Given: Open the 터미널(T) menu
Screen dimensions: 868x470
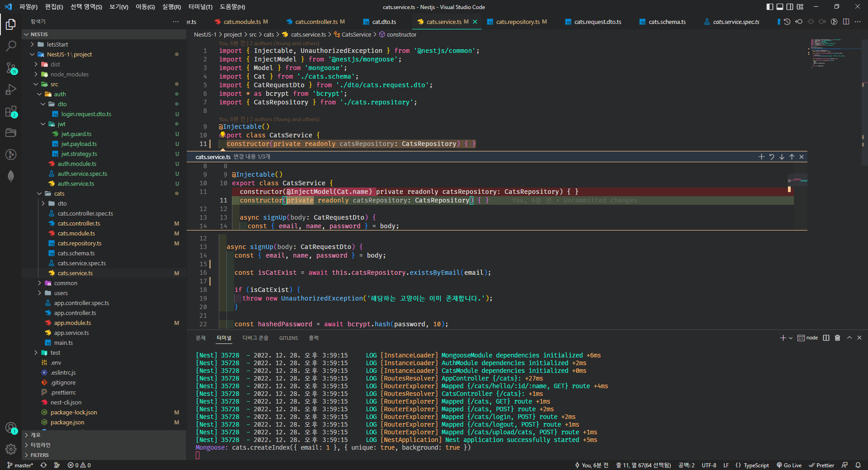Looking at the screenshot, I should pyautogui.click(x=200, y=7).
